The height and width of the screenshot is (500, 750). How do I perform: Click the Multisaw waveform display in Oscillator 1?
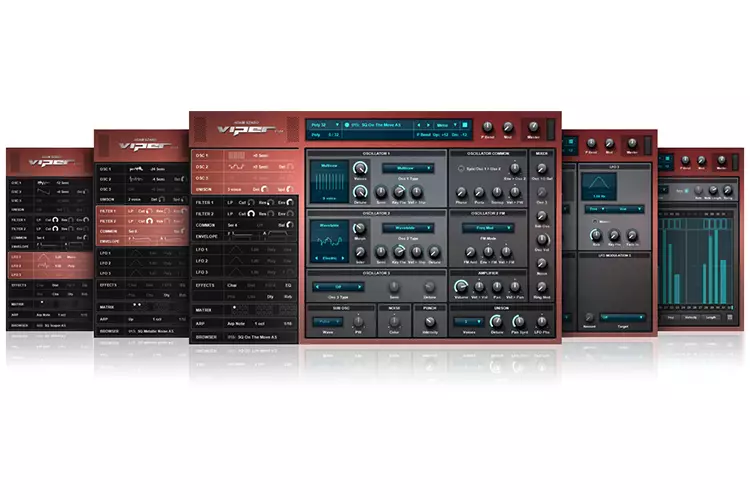tap(329, 182)
